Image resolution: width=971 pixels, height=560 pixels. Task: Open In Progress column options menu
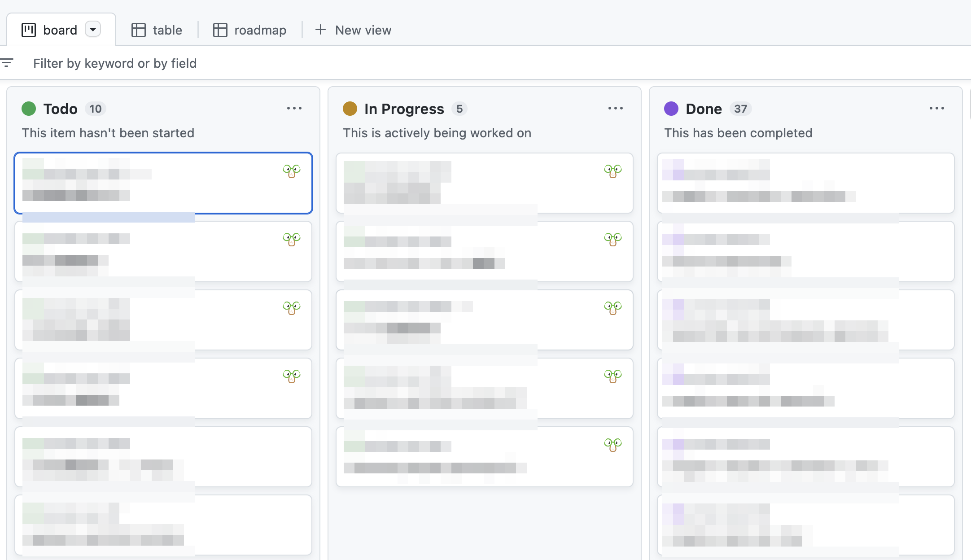[x=616, y=109]
